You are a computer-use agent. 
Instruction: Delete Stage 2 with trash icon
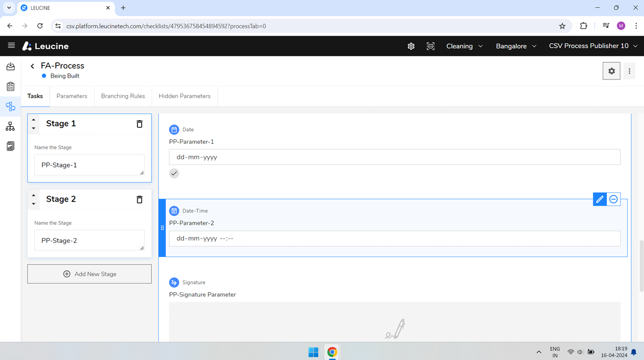coord(139,199)
